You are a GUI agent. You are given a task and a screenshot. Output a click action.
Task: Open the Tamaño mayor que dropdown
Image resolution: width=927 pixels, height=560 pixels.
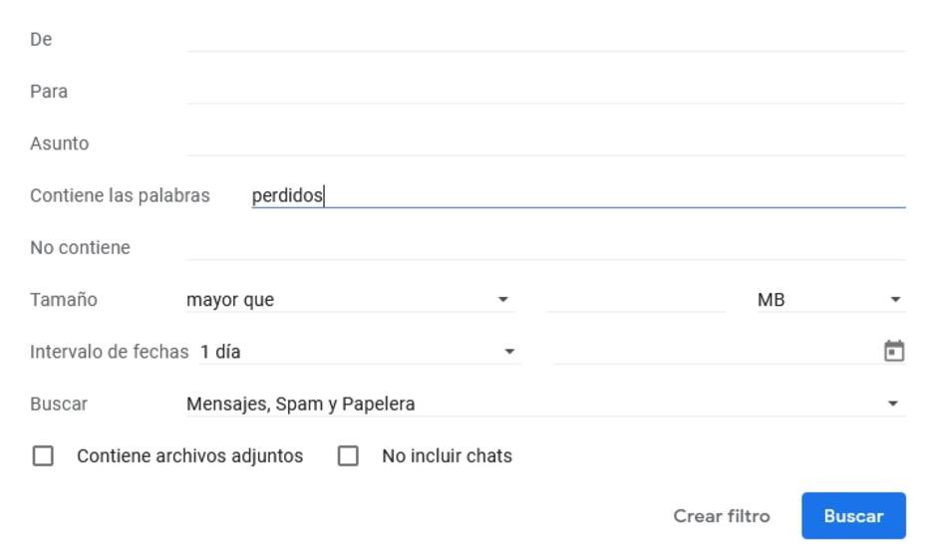pyautogui.click(x=350, y=300)
